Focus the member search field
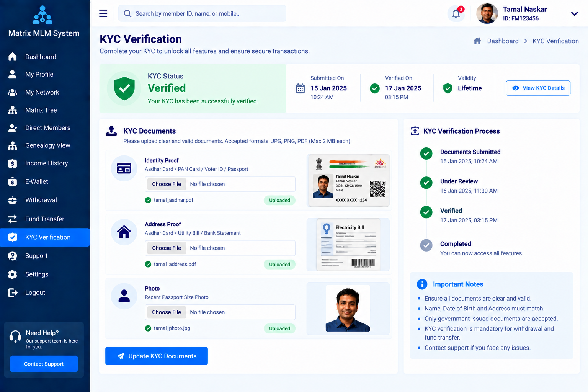 pyautogui.click(x=202, y=14)
